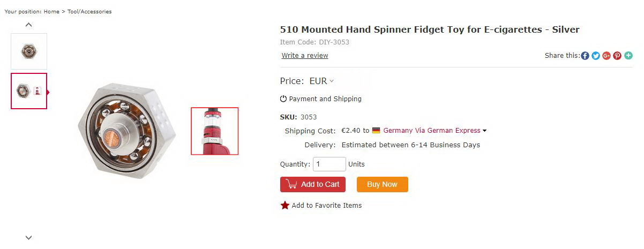Select the second thumbnail with red border

click(x=29, y=91)
